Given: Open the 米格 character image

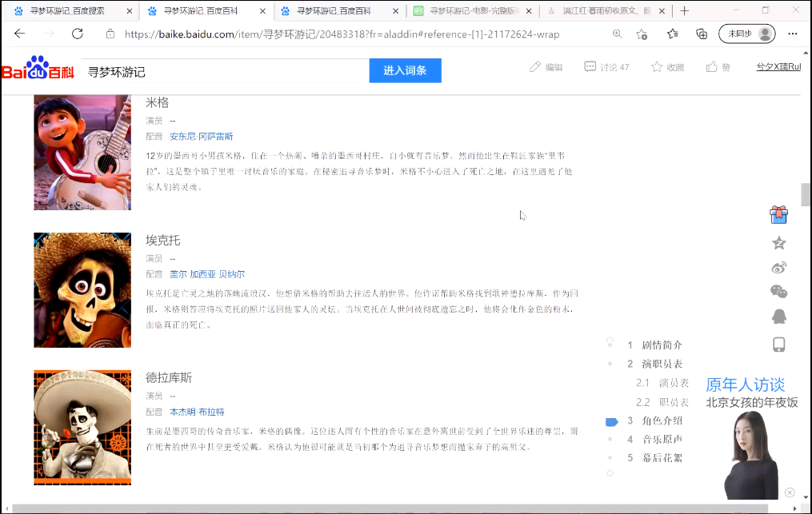Looking at the screenshot, I should pos(82,153).
